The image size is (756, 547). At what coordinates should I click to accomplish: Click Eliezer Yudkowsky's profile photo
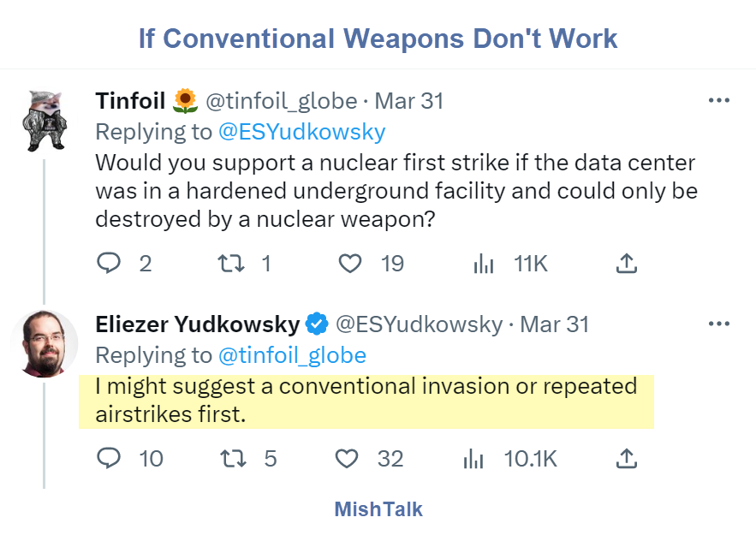pyautogui.click(x=45, y=343)
